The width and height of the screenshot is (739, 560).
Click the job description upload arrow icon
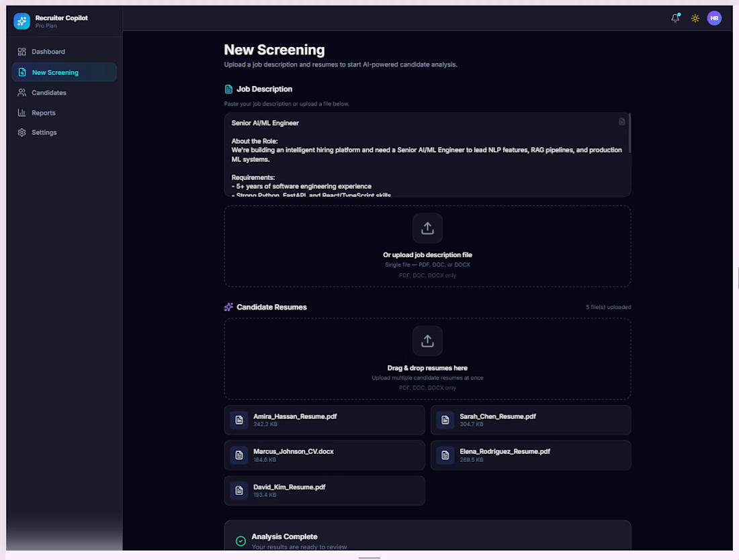pyautogui.click(x=427, y=228)
